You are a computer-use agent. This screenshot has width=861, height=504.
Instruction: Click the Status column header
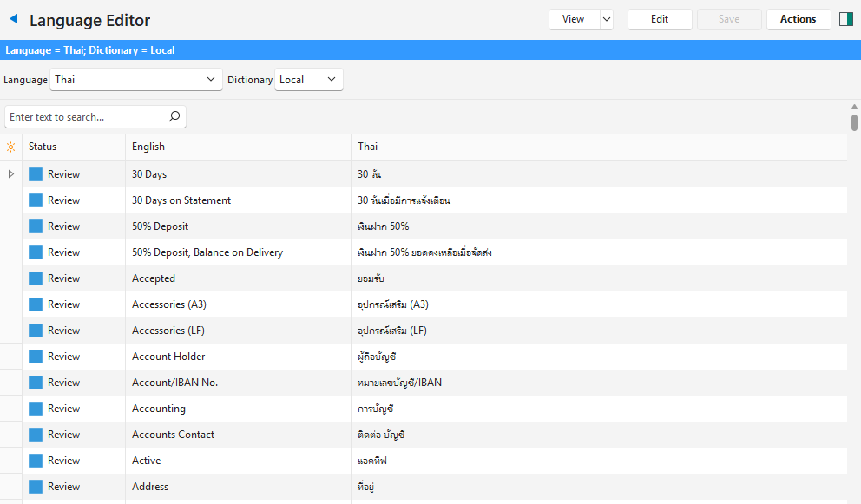tap(74, 147)
